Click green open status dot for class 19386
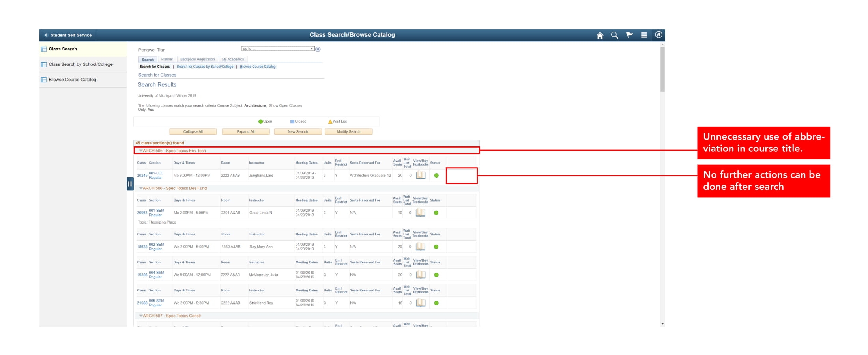The height and width of the screenshot is (355, 868). [436, 275]
